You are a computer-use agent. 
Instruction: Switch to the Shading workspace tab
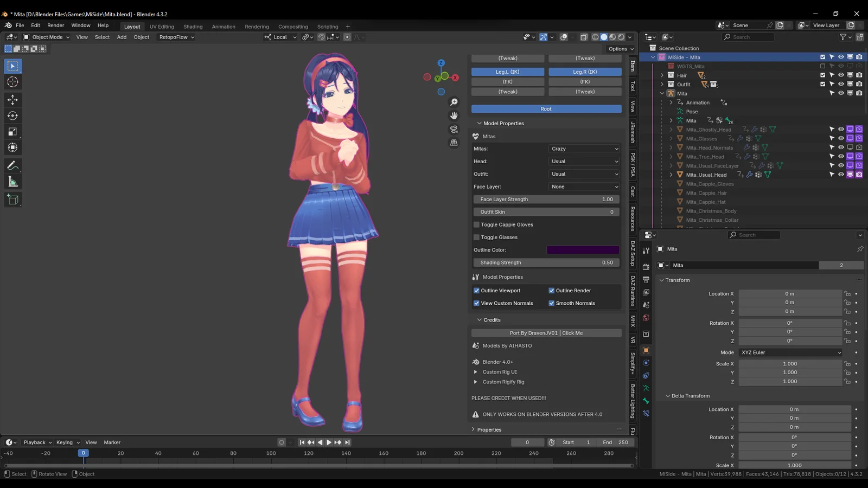point(193,26)
